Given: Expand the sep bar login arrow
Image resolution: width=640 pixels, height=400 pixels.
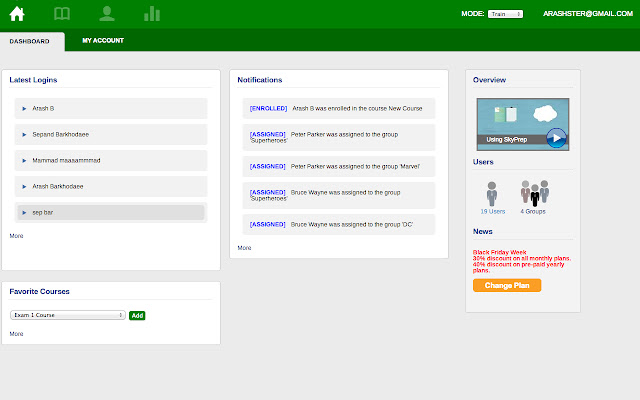Looking at the screenshot, I should pyautogui.click(x=24, y=213).
